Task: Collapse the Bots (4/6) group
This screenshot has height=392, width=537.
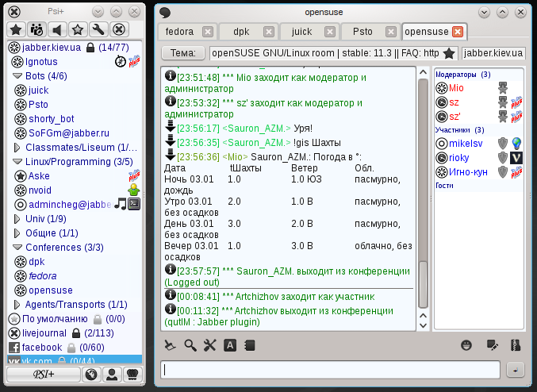Action: 17,76
